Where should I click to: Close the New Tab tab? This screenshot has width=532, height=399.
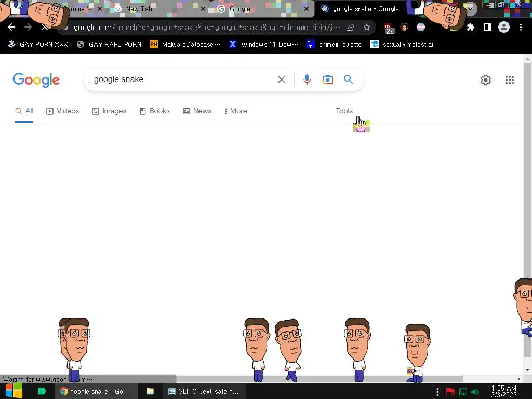tap(203, 9)
